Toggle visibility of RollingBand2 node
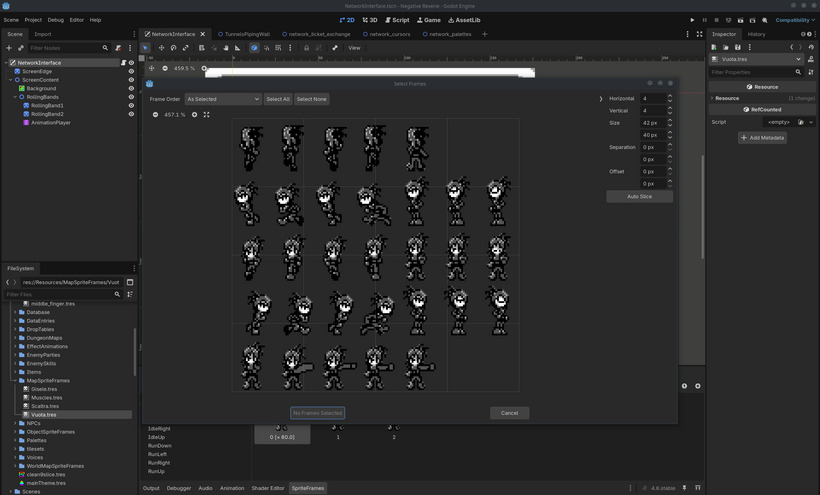Viewport: 820px width, 495px height. pyautogui.click(x=131, y=114)
